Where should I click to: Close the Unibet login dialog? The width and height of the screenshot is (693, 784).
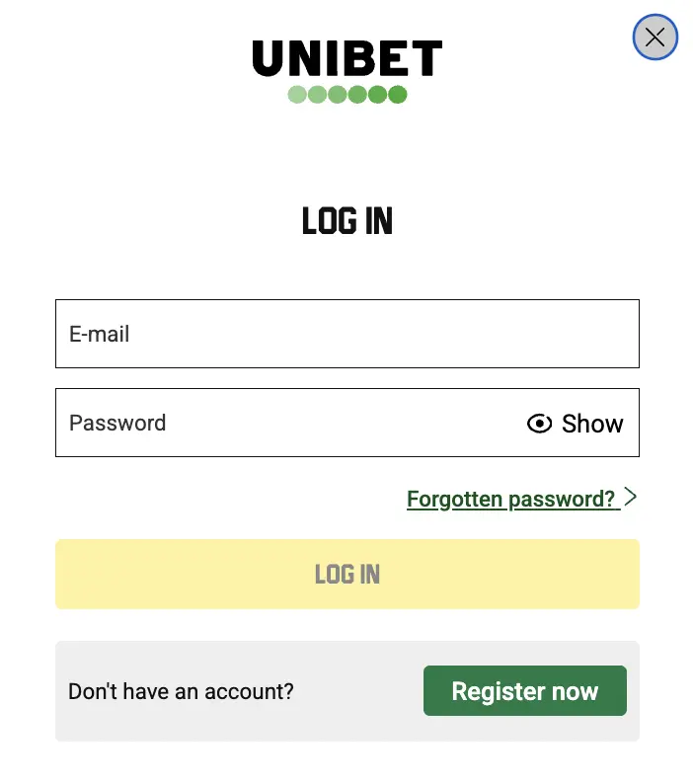point(654,39)
